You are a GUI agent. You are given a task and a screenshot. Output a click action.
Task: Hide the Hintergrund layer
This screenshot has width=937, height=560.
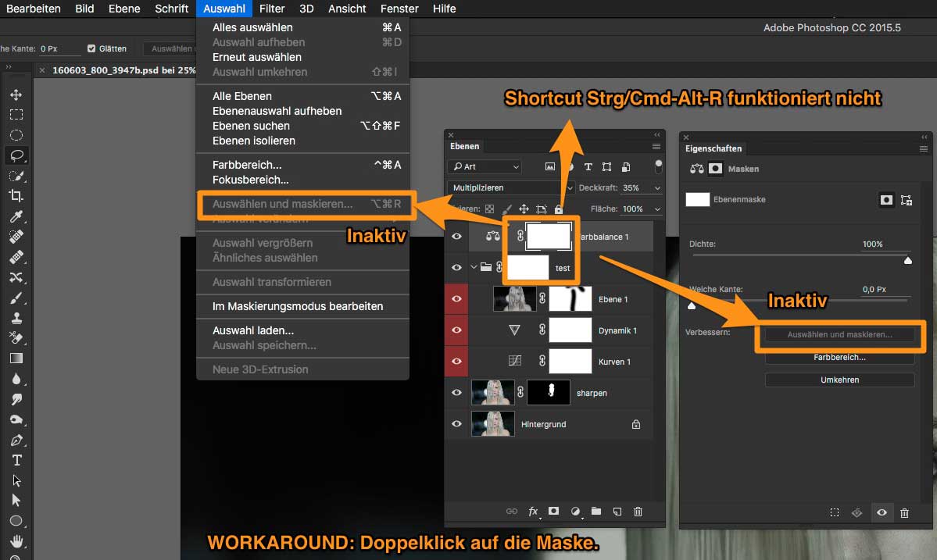(x=456, y=424)
